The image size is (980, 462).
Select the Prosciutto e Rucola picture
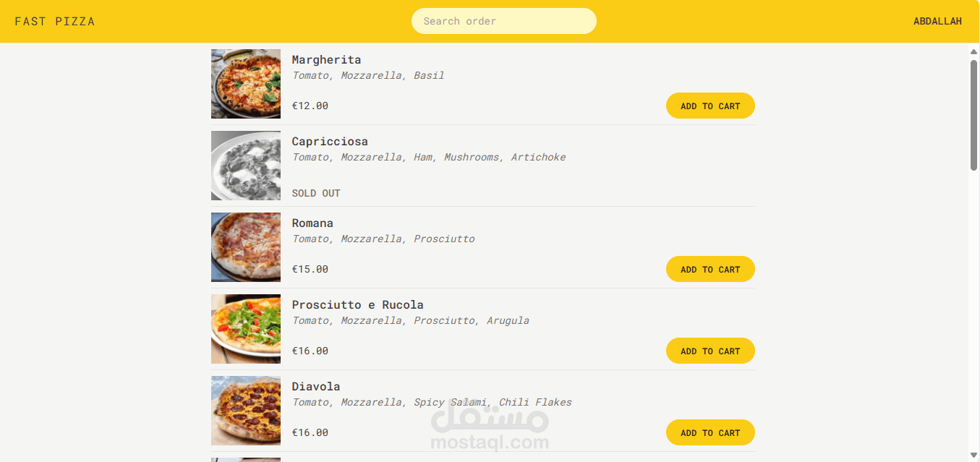click(246, 329)
